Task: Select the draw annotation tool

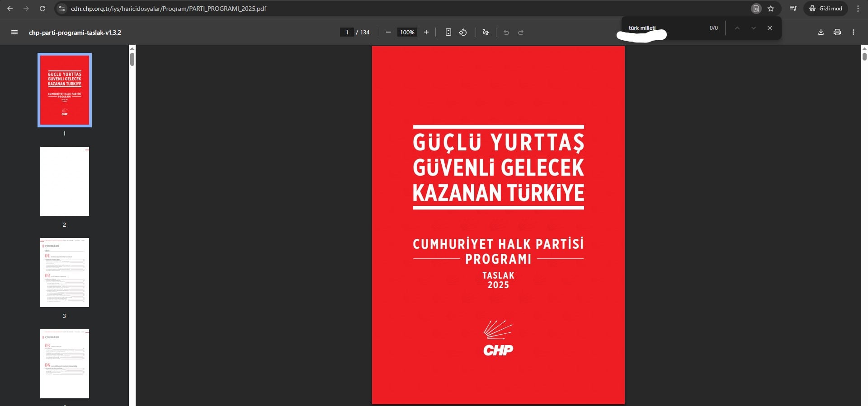Action: [x=486, y=32]
